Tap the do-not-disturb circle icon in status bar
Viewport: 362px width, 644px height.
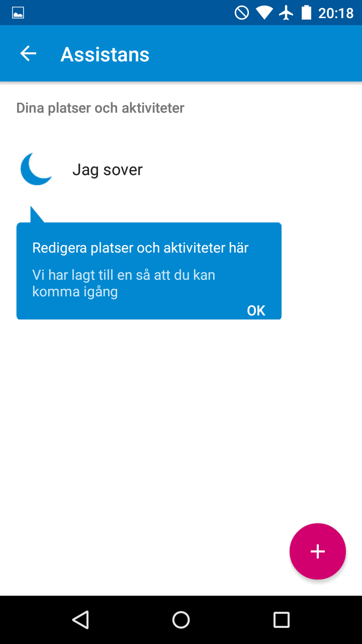[x=242, y=13]
